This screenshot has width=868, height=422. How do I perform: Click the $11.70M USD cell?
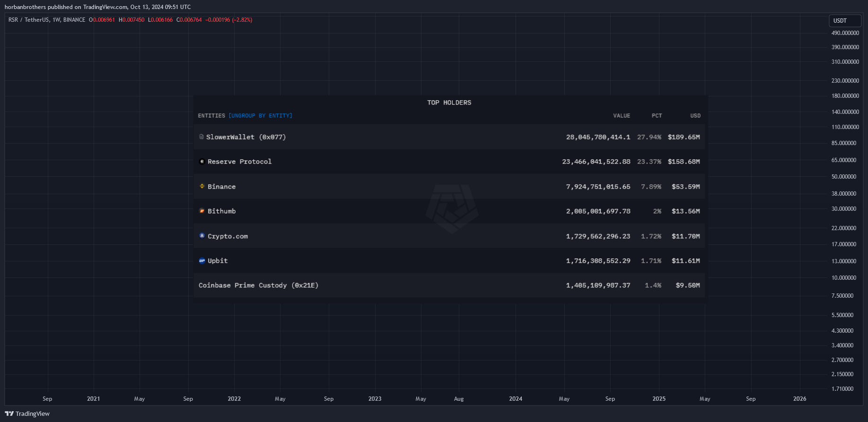pos(685,236)
